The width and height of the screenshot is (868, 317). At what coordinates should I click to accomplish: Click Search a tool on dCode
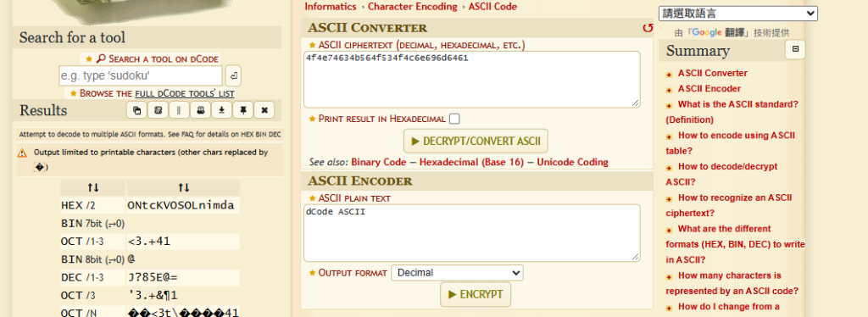158,58
